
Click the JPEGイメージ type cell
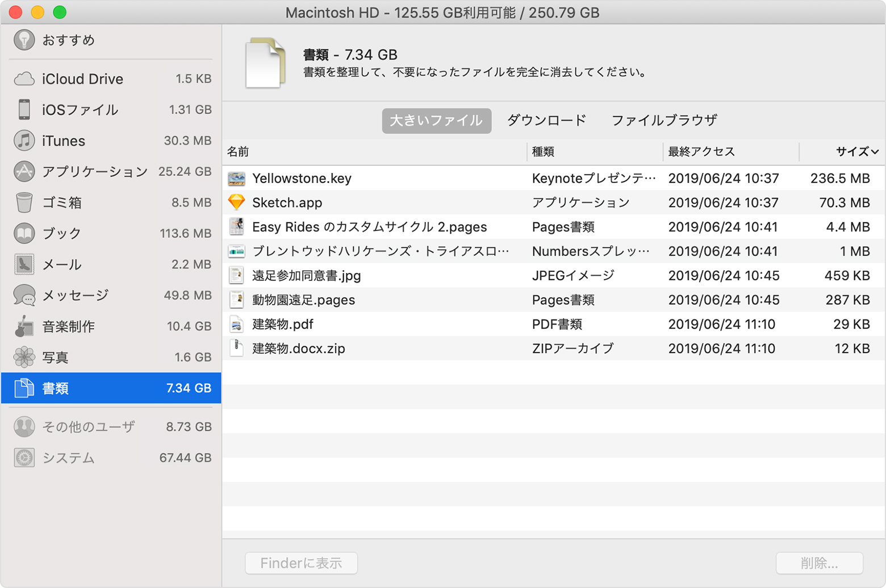[573, 276]
